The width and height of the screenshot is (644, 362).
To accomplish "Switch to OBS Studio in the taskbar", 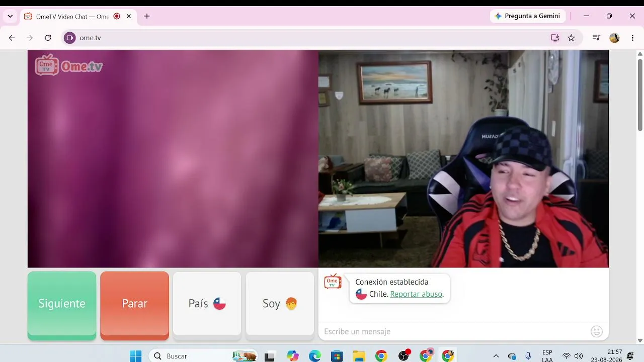I will coord(404,355).
